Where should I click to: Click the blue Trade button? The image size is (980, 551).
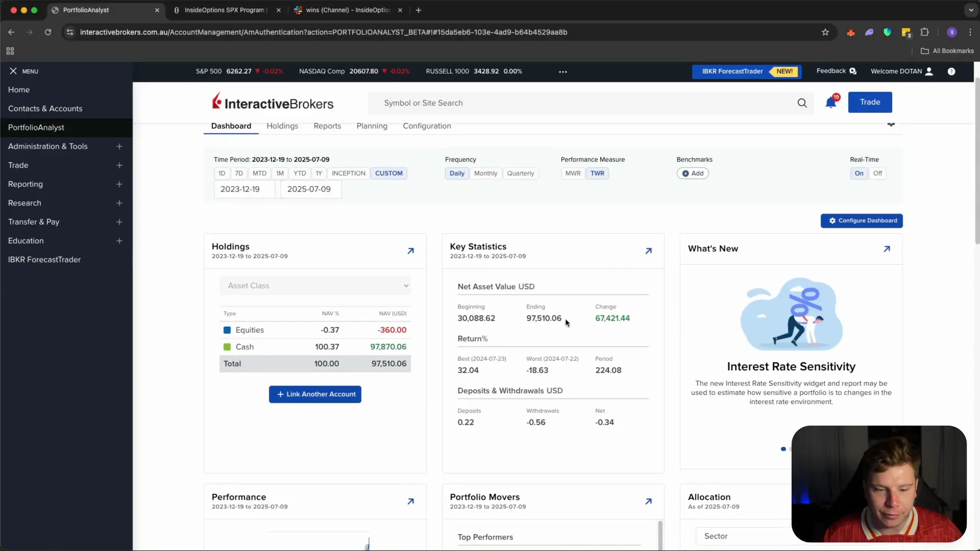[870, 102]
